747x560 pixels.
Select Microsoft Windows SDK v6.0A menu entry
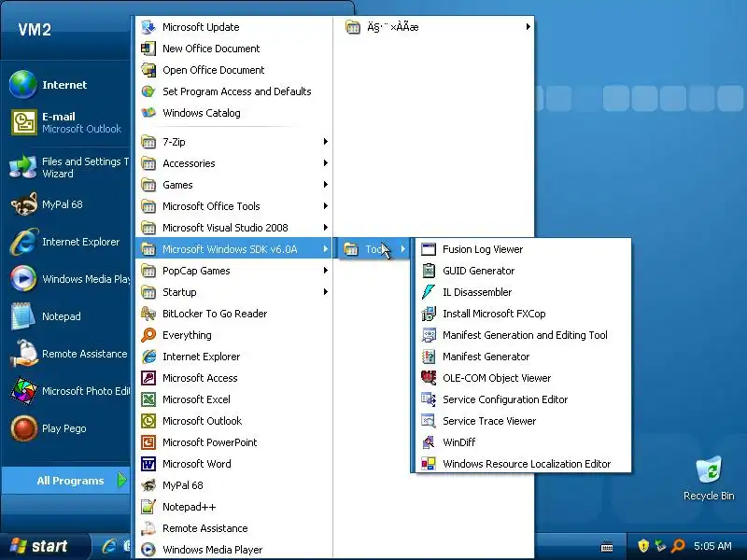tap(233, 248)
